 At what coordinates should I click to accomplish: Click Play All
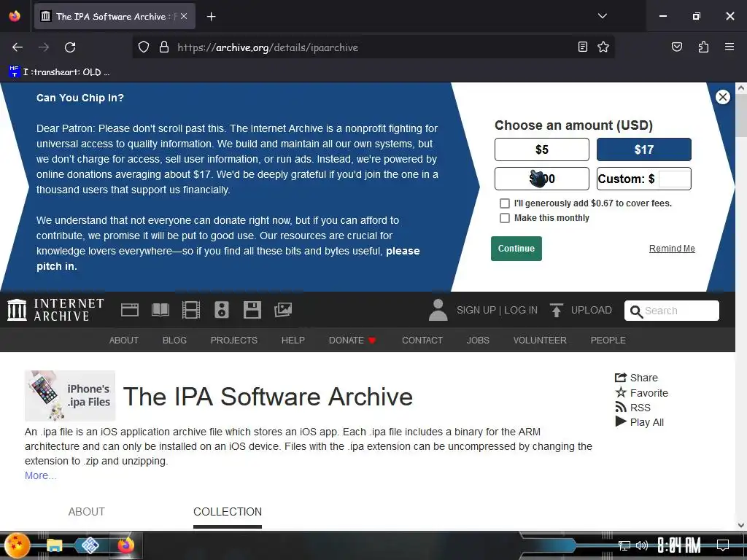(x=639, y=422)
